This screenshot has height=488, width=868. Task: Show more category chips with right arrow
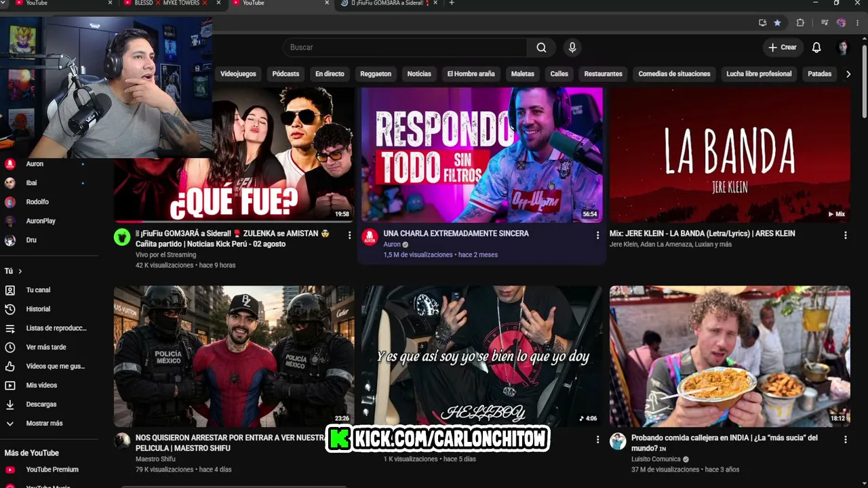click(x=848, y=74)
